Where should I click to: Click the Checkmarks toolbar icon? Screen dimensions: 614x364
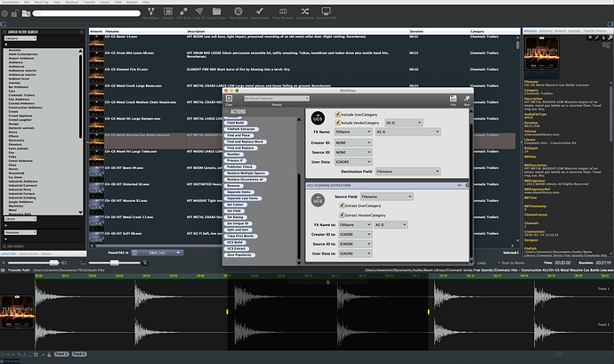point(260,12)
